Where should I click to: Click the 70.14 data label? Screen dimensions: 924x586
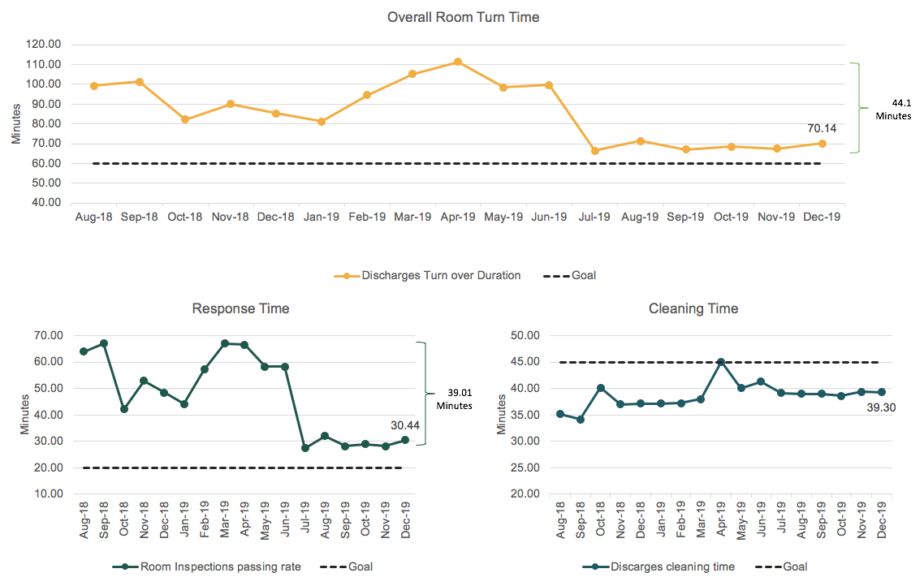click(821, 127)
